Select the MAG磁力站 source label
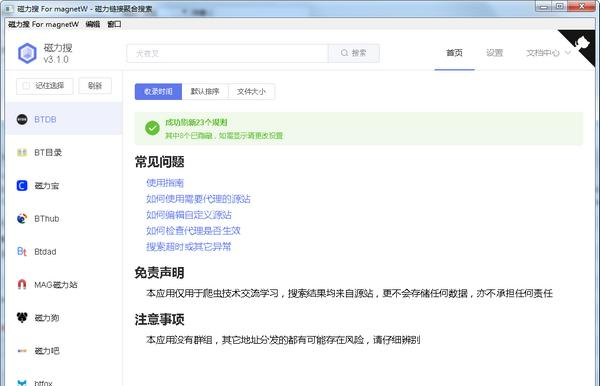The image size is (600, 386). click(56, 285)
